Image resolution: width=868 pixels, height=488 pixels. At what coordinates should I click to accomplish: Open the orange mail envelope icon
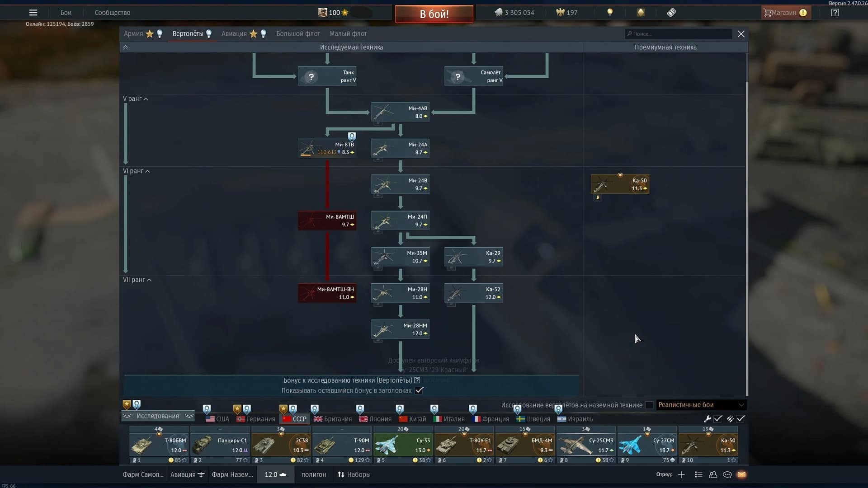(x=741, y=474)
